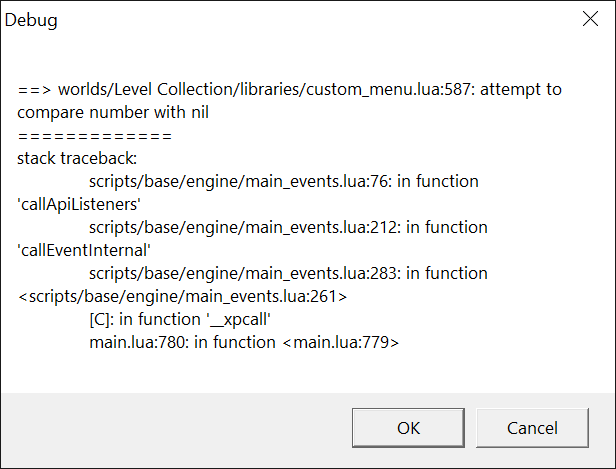Close the Debug dialog window
Screen dimensions: 616x469
[590, 19]
